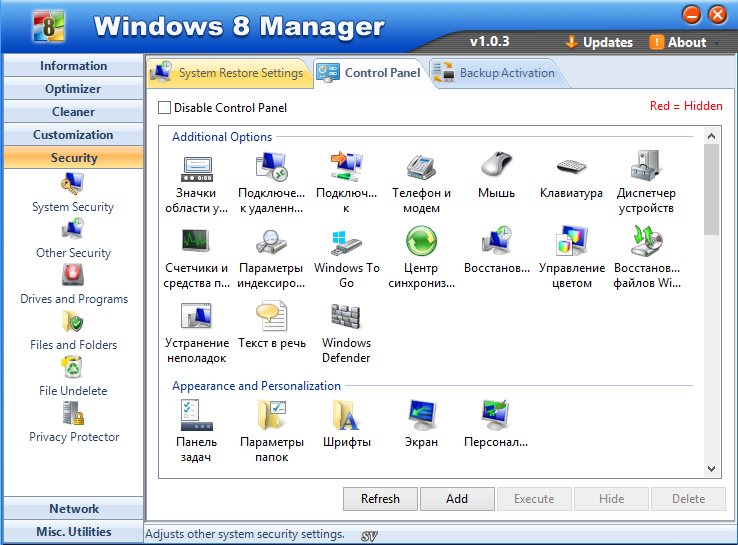Click the Windows 8 Manager logo icon
The height and width of the screenshot is (545, 738).
point(48,27)
